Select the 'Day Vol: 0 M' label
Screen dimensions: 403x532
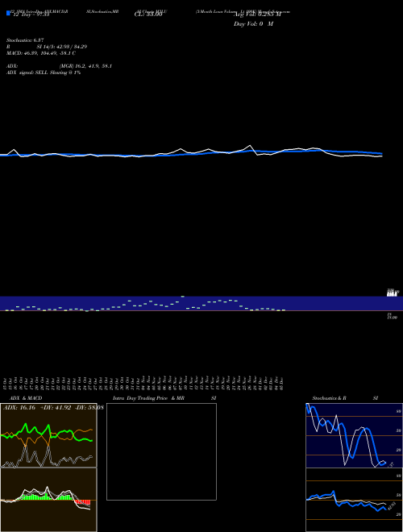point(253,24)
